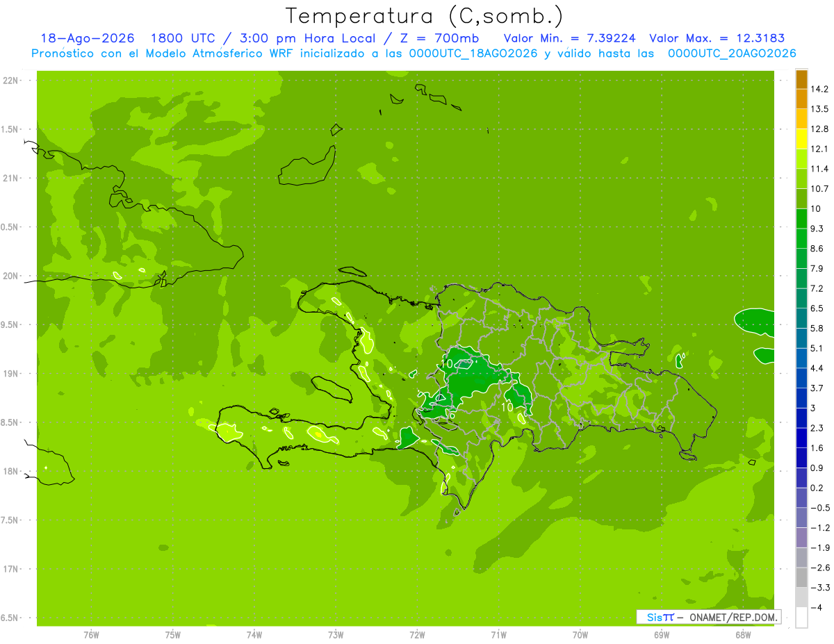
Task: Click the "68W" longitude axis label
Action: 743,634
